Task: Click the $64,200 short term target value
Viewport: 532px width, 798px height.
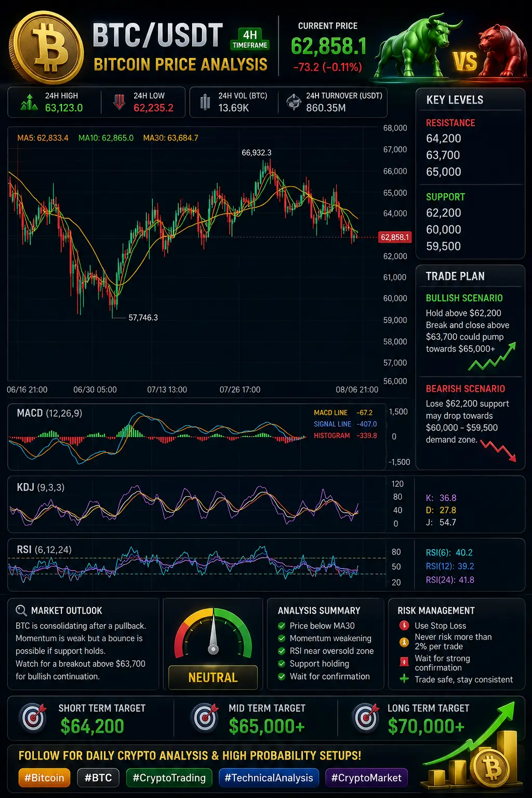Action: tap(92, 726)
